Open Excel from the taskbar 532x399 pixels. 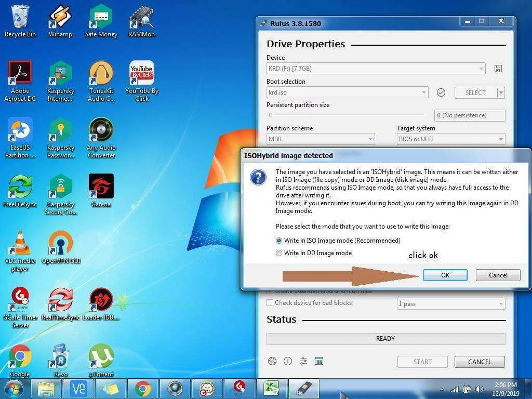[271, 389]
